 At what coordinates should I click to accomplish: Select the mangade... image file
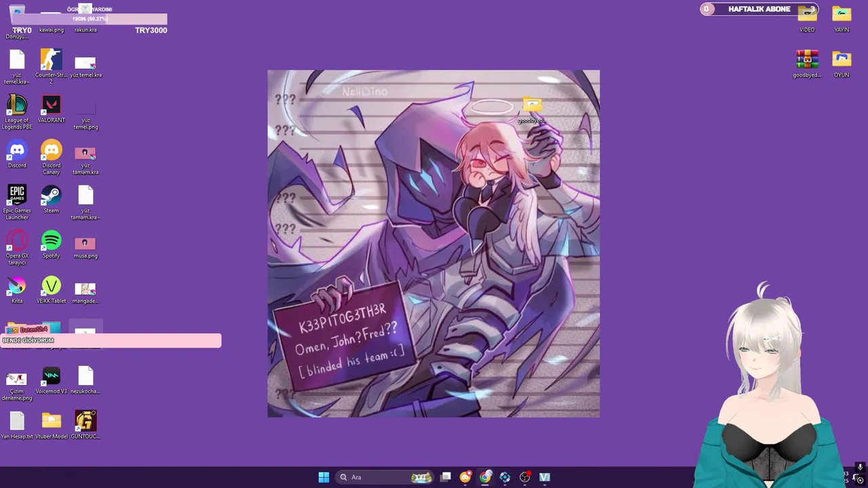[x=85, y=292]
